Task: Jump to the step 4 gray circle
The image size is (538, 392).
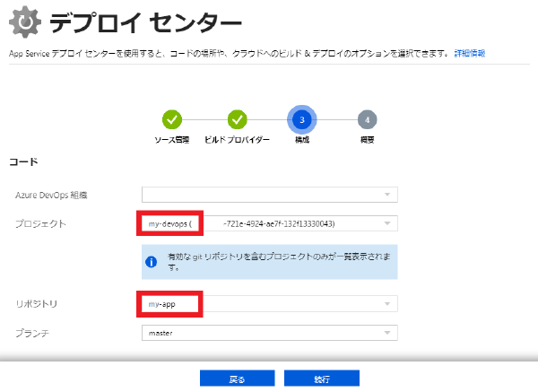Action: (x=367, y=118)
